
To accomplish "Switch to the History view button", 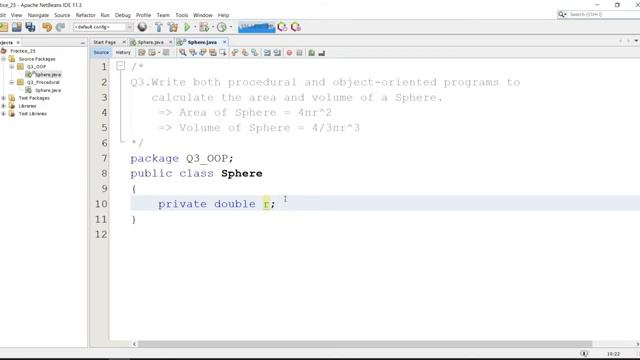I will point(123,53).
